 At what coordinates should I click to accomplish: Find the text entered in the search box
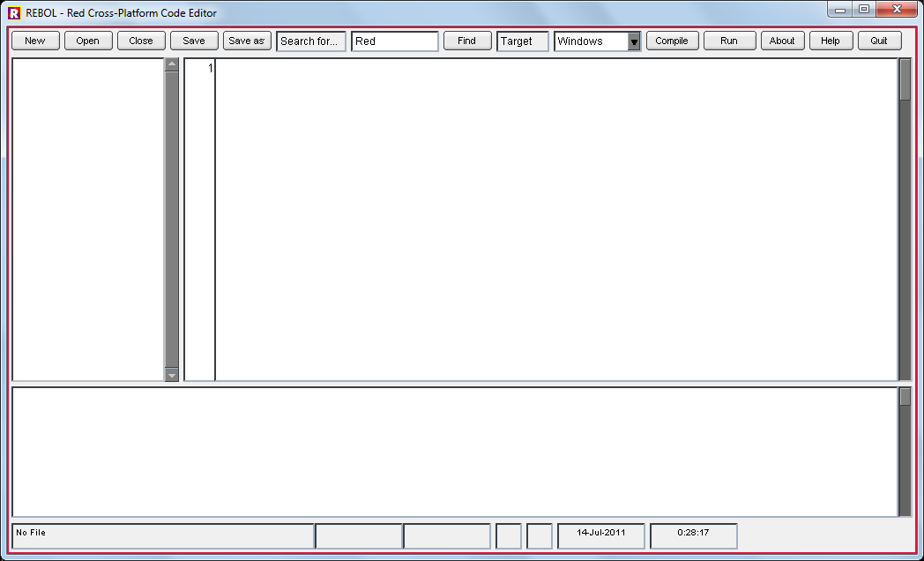point(467,41)
